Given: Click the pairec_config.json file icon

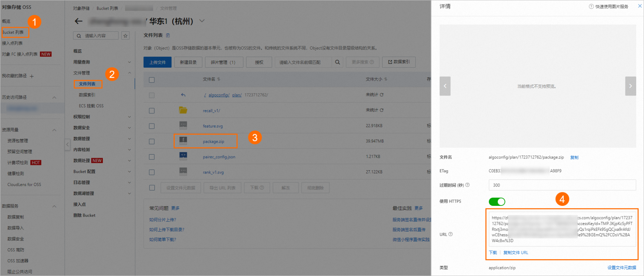Looking at the screenshot, I should coord(183,155).
